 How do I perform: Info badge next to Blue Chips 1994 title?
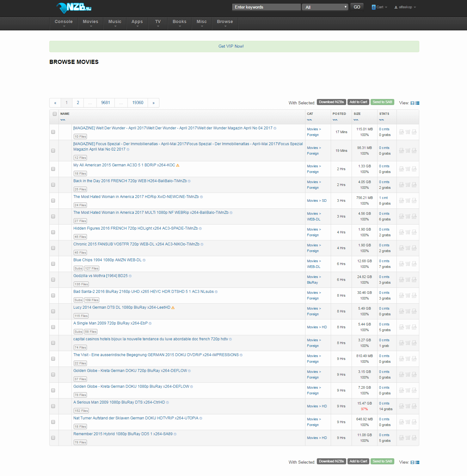(144, 260)
